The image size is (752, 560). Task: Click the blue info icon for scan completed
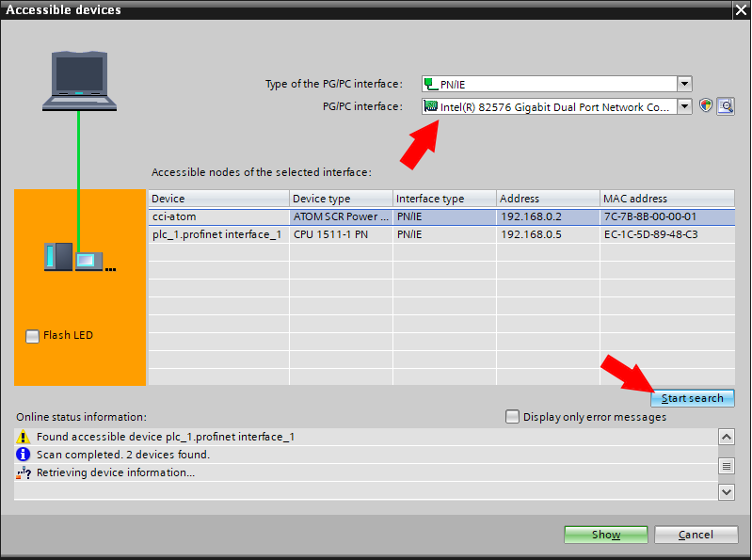23,454
